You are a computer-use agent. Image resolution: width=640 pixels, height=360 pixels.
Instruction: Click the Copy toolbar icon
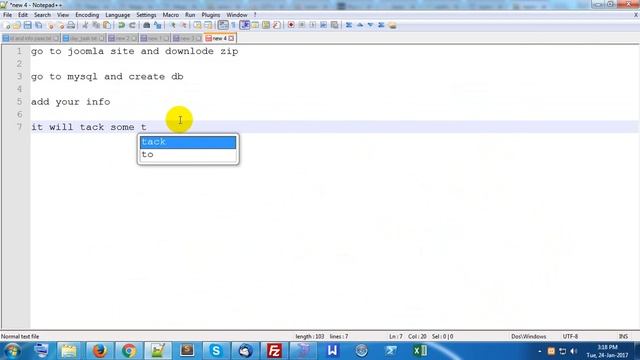pos(96,25)
